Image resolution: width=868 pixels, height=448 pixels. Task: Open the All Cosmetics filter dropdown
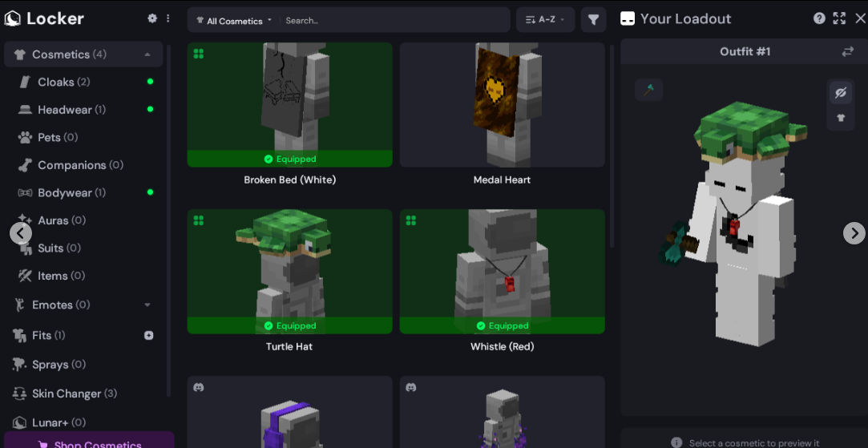[x=234, y=21]
